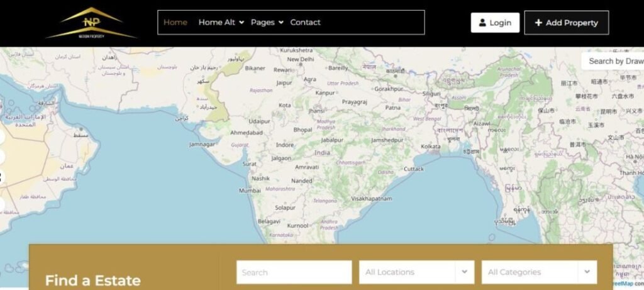Activate the Search by Draw button
This screenshot has height=290, width=644.
tap(615, 61)
